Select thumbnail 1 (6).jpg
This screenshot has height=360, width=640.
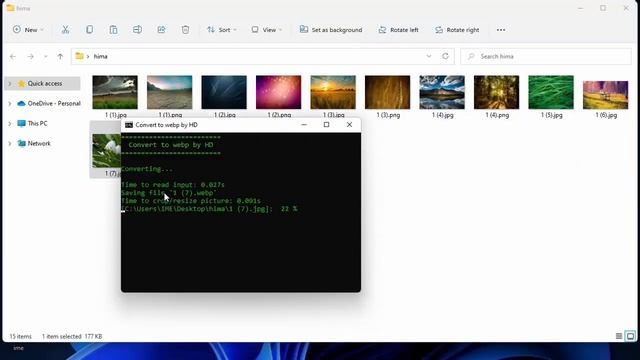(606, 95)
